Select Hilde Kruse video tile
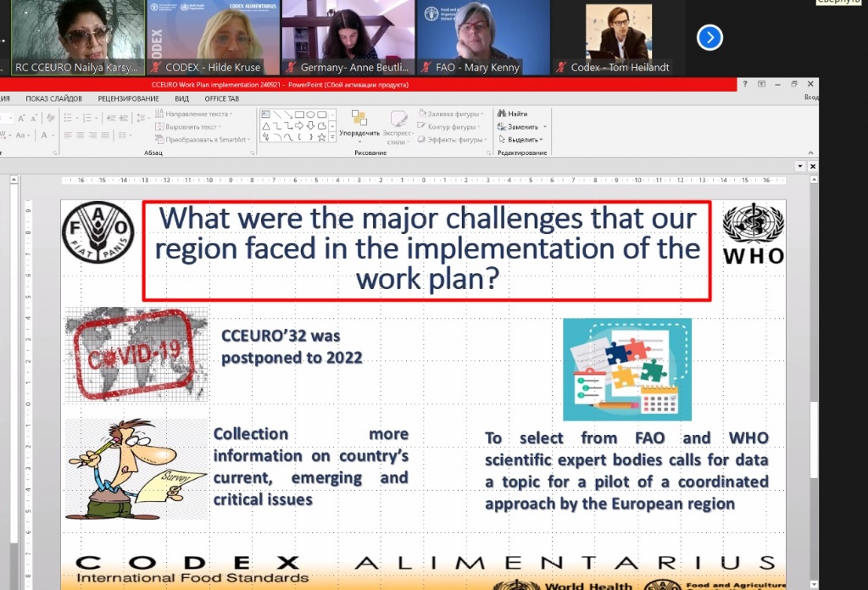The height and width of the screenshot is (590, 868). coord(214,37)
